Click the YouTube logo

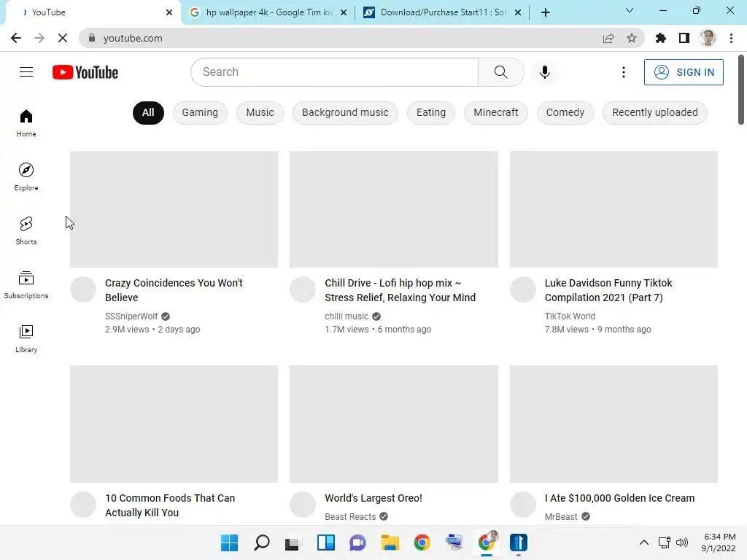(85, 72)
